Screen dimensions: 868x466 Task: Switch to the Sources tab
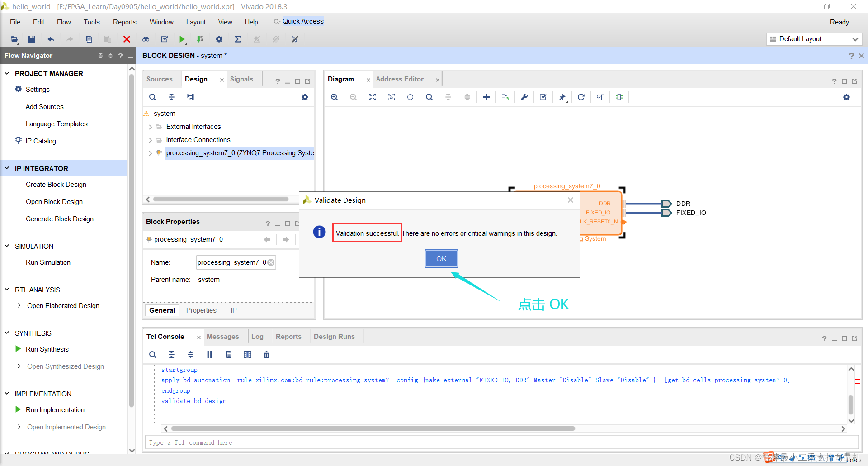click(159, 79)
